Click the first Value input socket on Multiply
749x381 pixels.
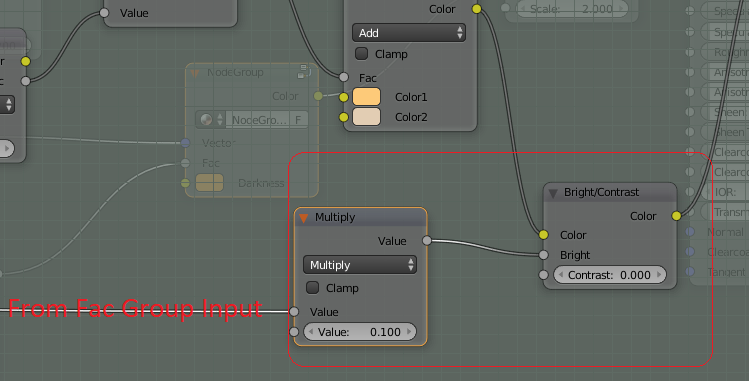point(294,312)
